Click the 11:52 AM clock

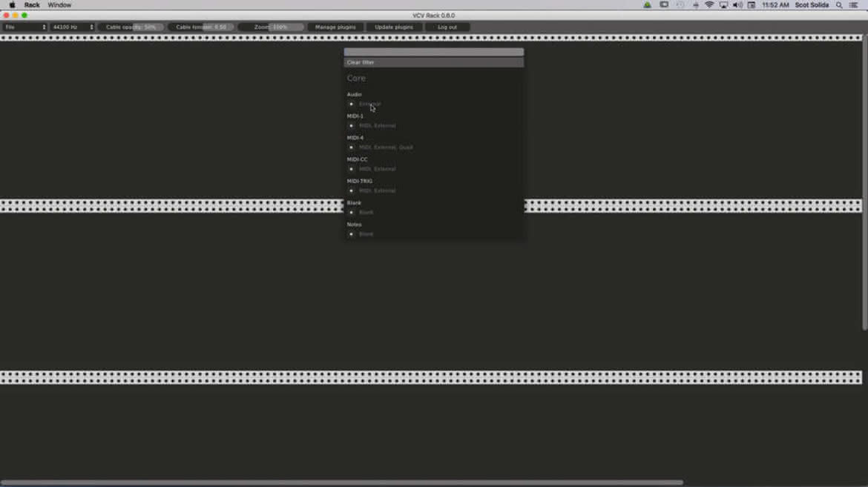tap(775, 5)
